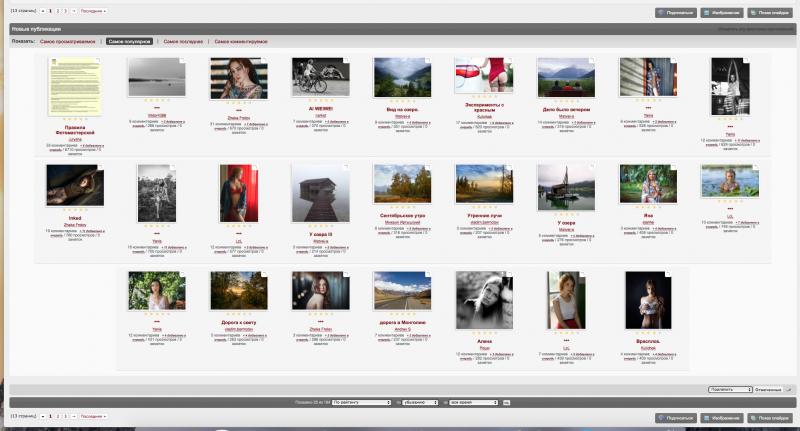Click the ok button beside 'все время'
800x431 pixels.
click(506, 402)
